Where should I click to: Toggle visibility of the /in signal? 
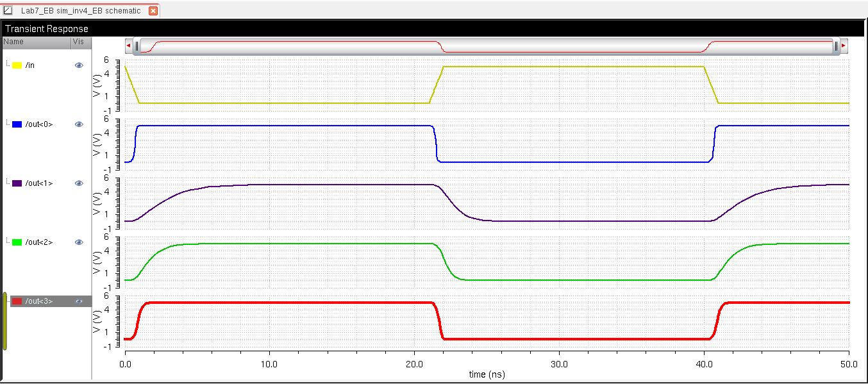79,65
